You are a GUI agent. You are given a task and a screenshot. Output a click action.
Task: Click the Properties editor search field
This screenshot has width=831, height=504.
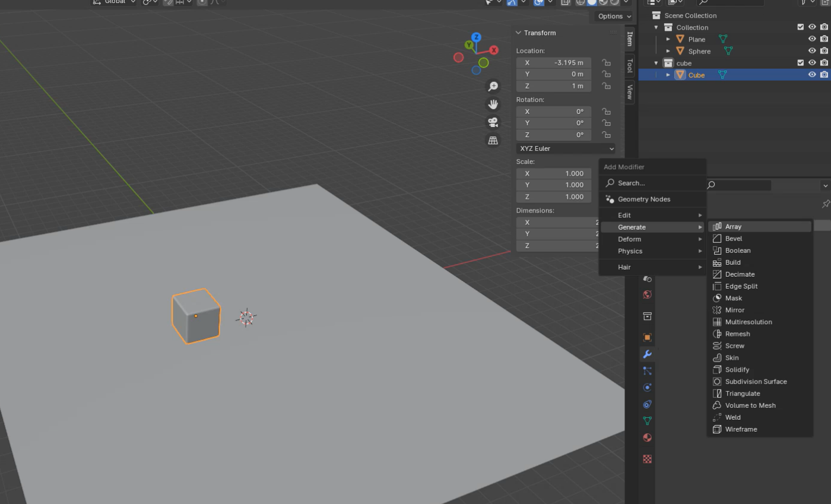click(x=738, y=185)
